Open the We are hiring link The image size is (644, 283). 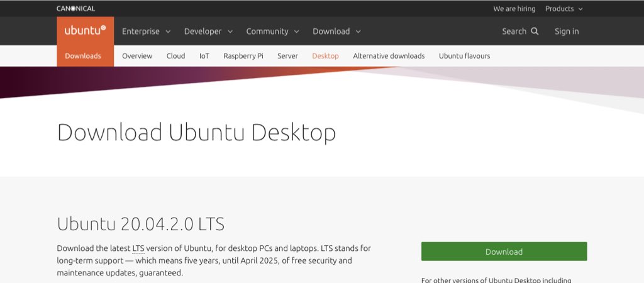click(x=514, y=9)
